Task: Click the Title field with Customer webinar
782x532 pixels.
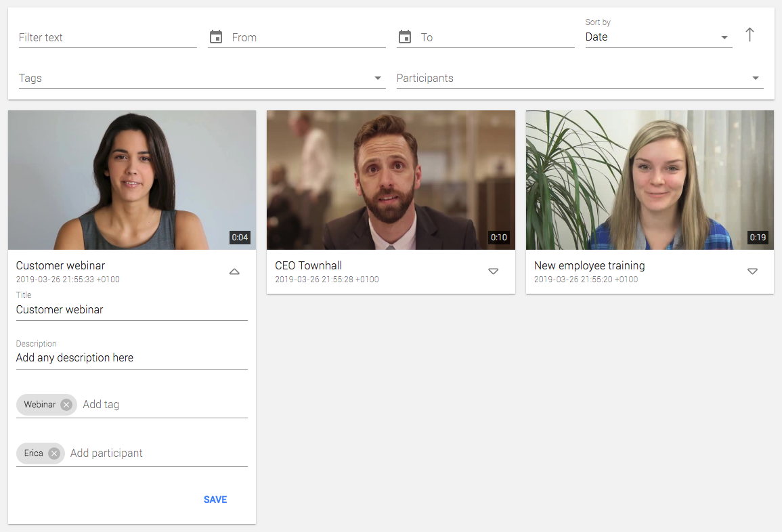Action: (131, 310)
